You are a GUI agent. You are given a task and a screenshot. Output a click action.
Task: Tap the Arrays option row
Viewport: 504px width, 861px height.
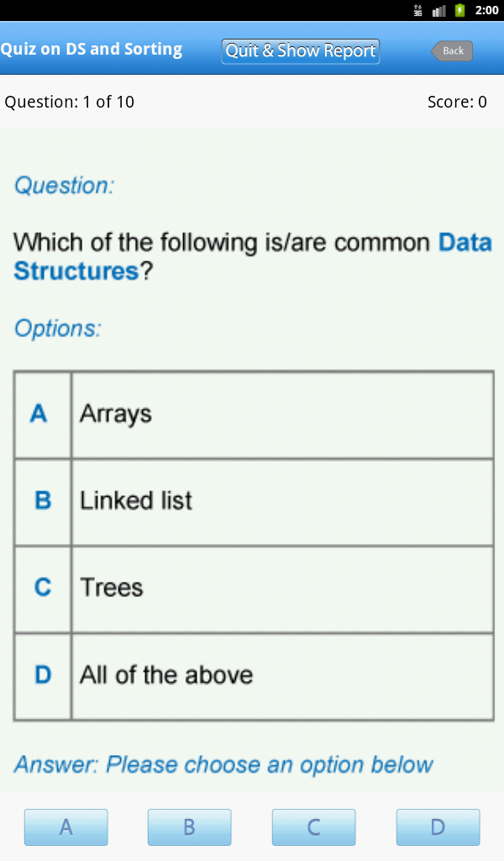281,415
